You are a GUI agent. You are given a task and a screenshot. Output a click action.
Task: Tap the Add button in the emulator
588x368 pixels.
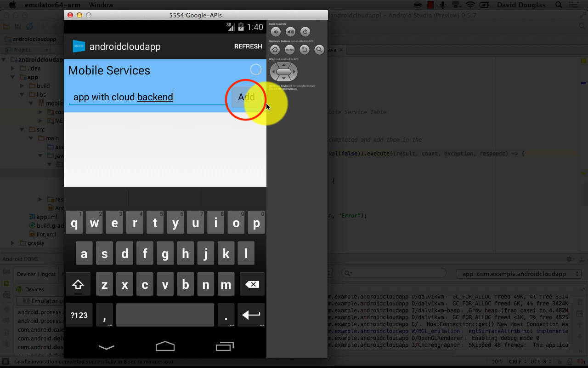click(x=246, y=97)
